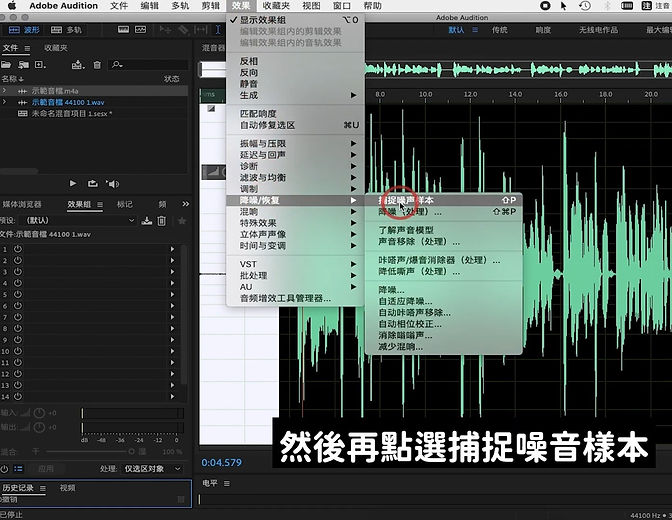Image resolution: width=672 pixels, height=520 pixels.
Task: Toggle power for effect slot 1
Action: click(18, 249)
